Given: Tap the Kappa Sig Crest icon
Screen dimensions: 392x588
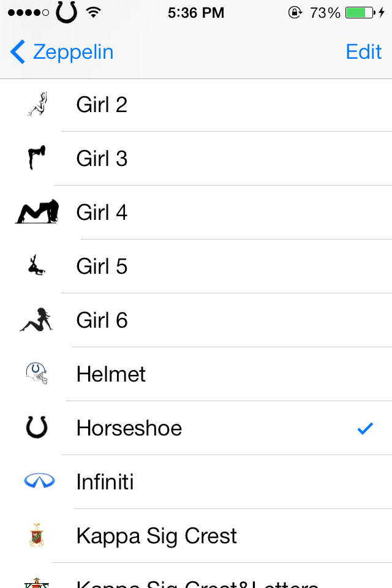Looking at the screenshot, I should click(37, 535).
